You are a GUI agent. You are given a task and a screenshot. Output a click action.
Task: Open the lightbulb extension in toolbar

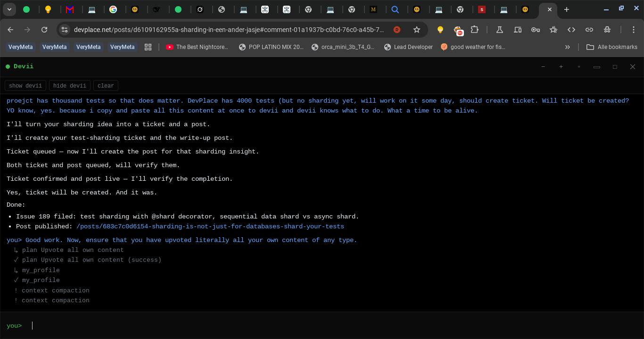click(x=440, y=30)
